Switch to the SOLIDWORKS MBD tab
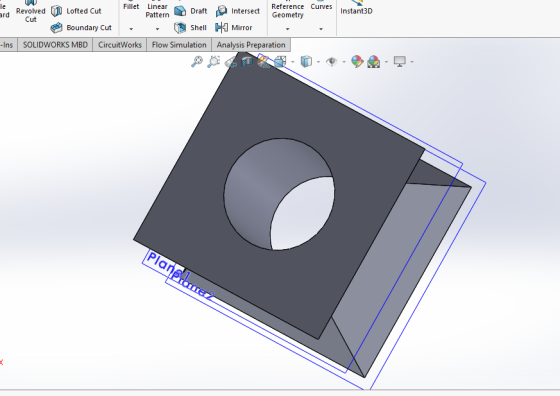Screen dimensions: 560x396 click(55, 45)
